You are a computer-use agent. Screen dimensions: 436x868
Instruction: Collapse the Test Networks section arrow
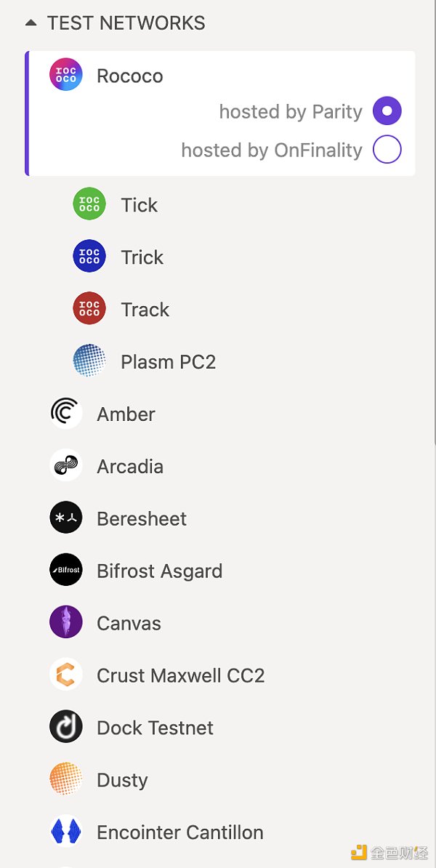tap(31, 23)
